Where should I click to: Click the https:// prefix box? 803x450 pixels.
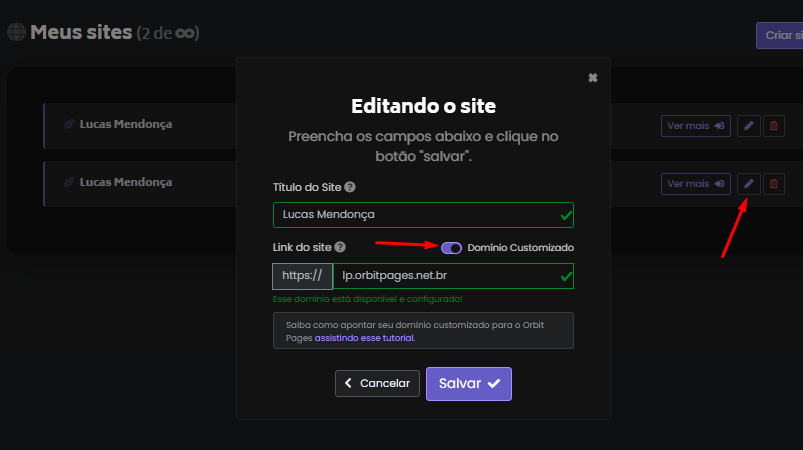[x=302, y=276]
